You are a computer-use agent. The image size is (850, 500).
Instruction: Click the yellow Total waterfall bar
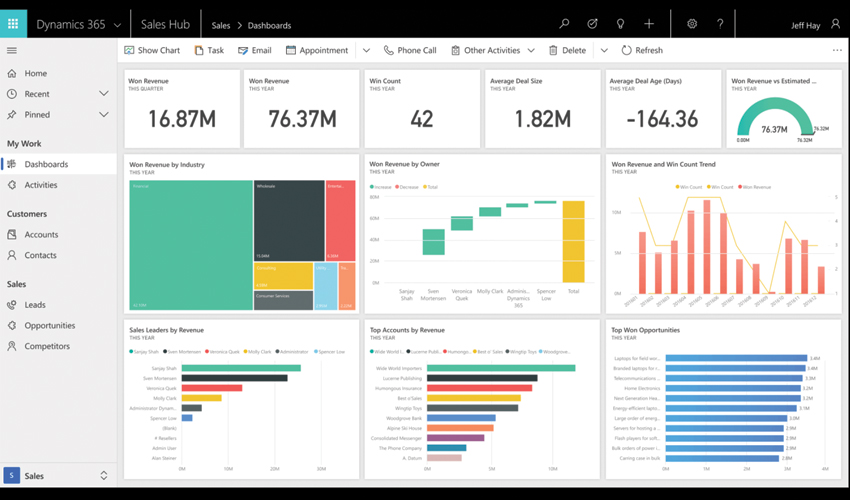[x=574, y=241]
